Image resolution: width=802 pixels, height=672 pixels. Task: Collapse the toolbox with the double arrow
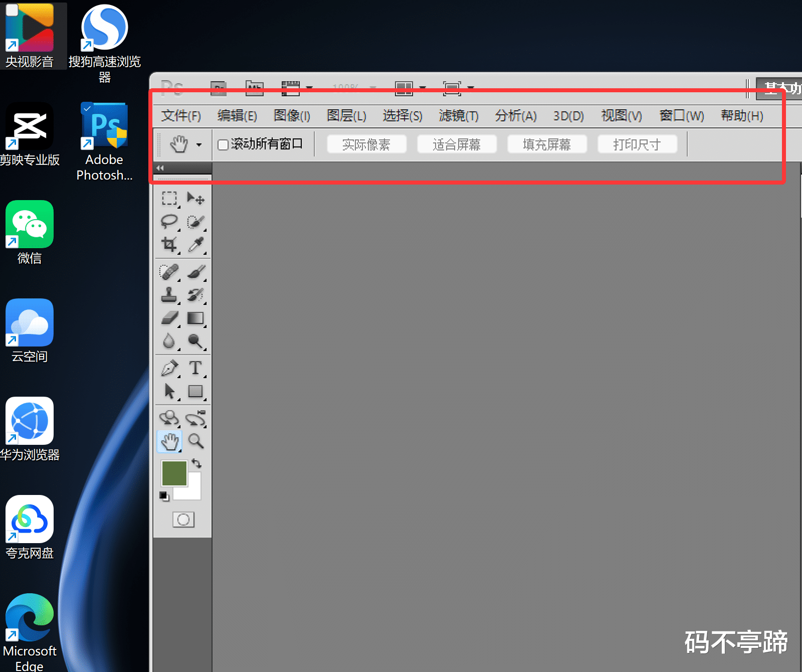click(160, 168)
